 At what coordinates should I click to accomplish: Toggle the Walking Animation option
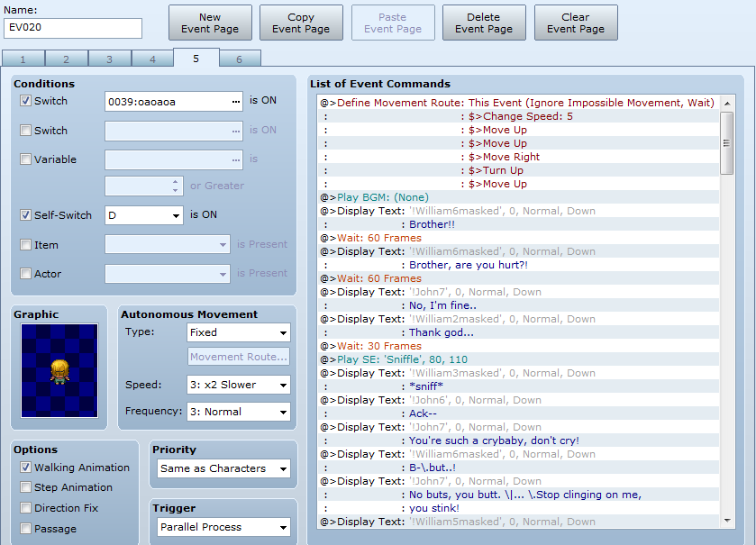26,468
